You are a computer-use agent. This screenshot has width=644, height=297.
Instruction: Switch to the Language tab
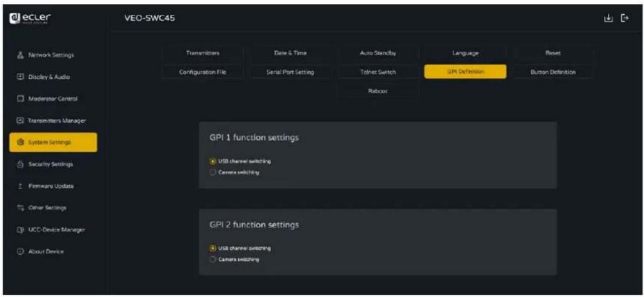click(465, 53)
